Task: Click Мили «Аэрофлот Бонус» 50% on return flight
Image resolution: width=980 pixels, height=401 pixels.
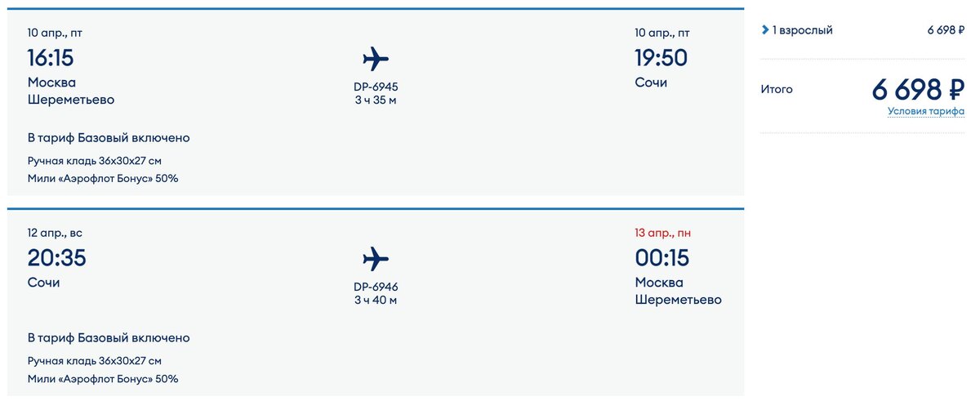Action: point(103,379)
